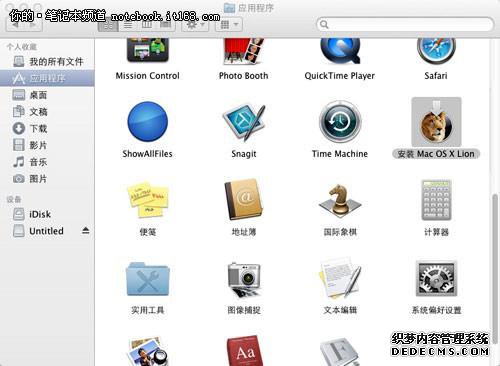The height and width of the screenshot is (366, 500).
Task: Select the ShowAllFiles app icon
Action: [148, 122]
